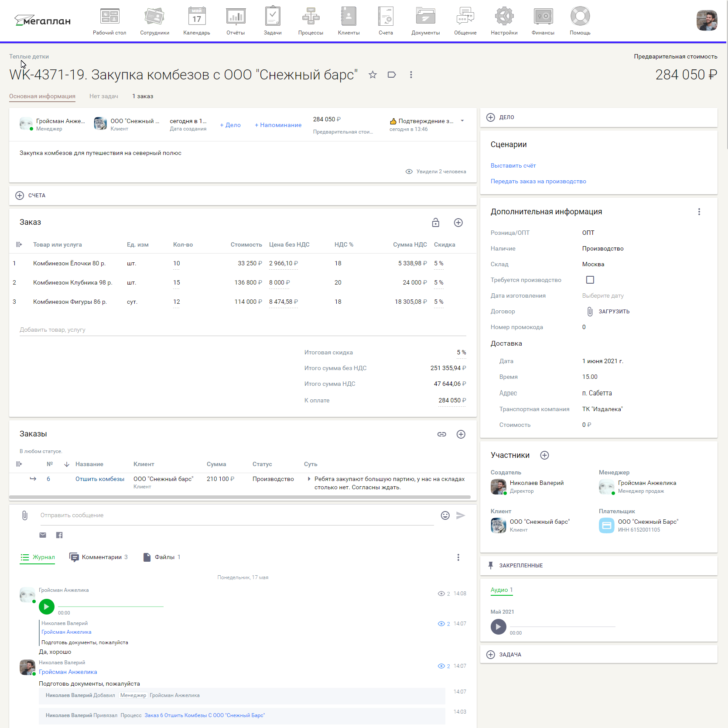Click Передать заказ на производство link
The height and width of the screenshot is (728, 728).
point(538,182)
